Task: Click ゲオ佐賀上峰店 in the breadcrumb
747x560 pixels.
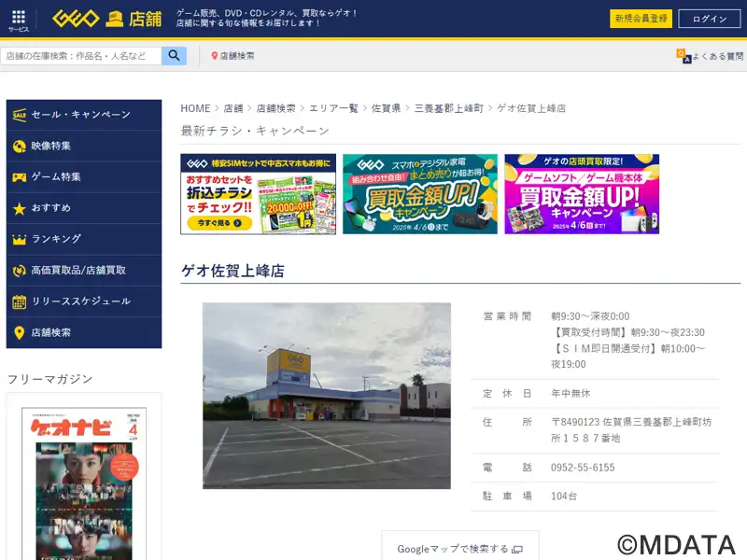Action: coord(531,108)
